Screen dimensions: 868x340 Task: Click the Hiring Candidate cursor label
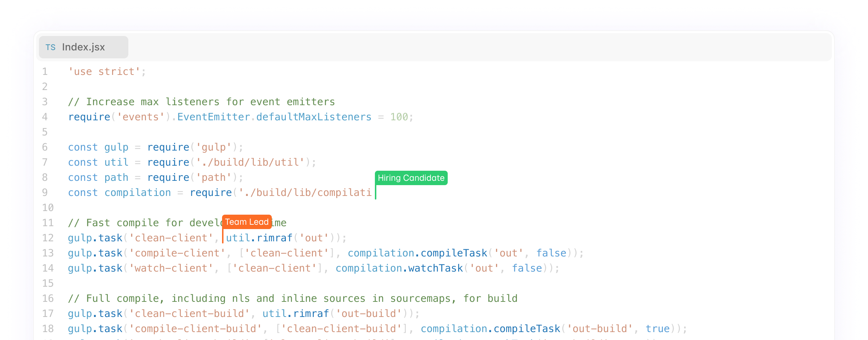pos(411,178)
